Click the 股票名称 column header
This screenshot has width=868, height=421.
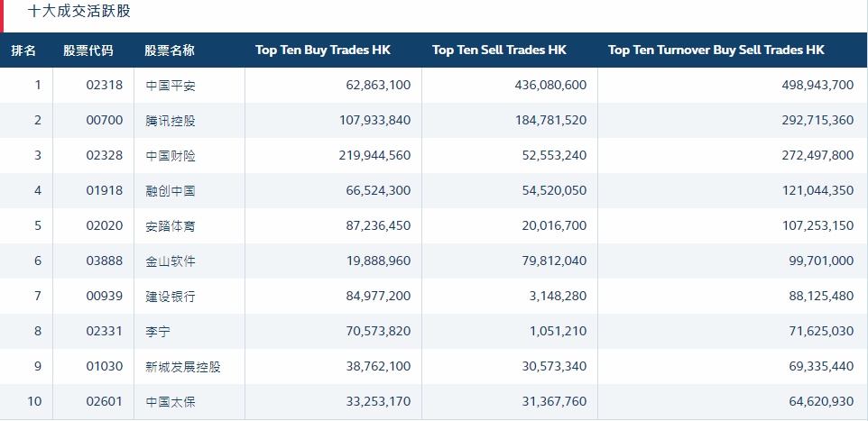170,50
